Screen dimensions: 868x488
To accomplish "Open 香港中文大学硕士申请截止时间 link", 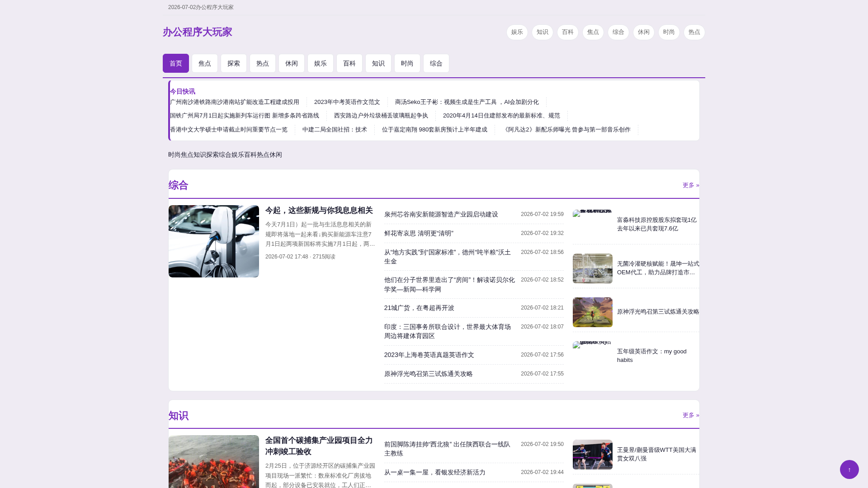I will tap(229, 130).
